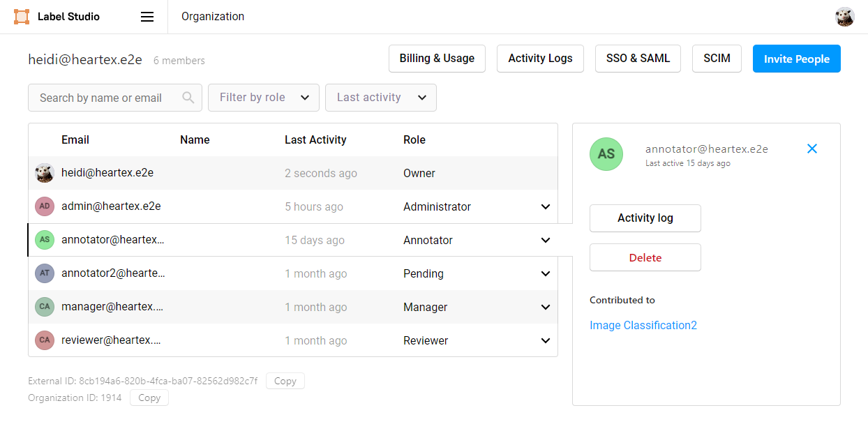Open the Image Classification2 project
This screenshot has height=431, width=868.
point(643,325)
